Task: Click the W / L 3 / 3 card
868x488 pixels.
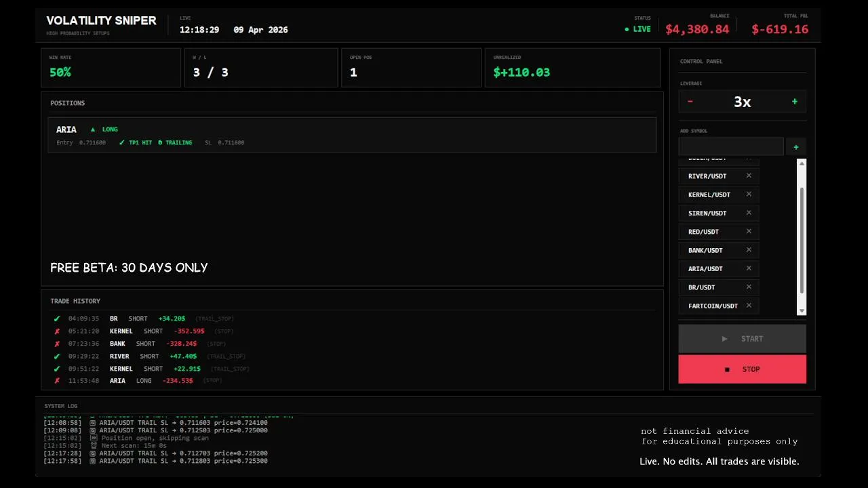Action: tap(261, 68)
